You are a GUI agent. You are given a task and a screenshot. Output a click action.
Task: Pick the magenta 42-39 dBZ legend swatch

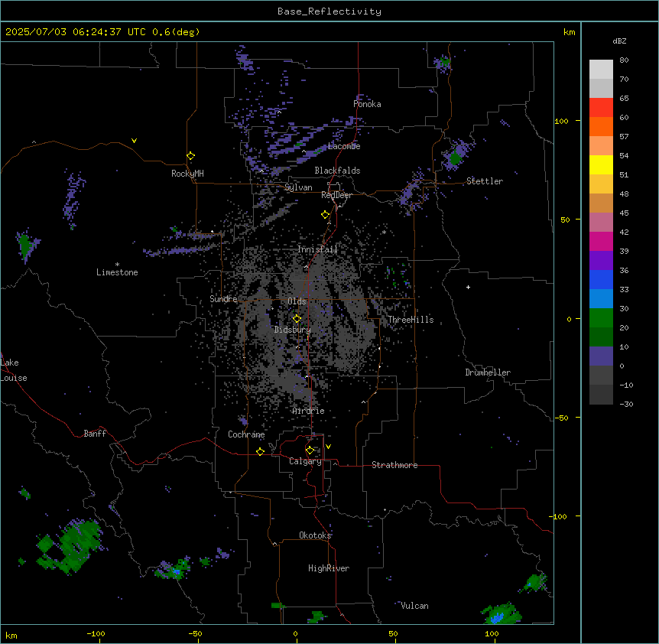point(601,242)
